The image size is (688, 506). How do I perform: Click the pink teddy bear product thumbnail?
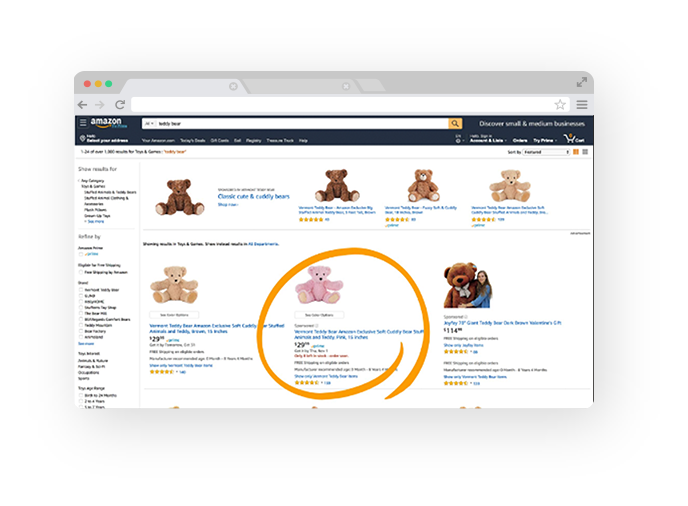tap(319, 285)
